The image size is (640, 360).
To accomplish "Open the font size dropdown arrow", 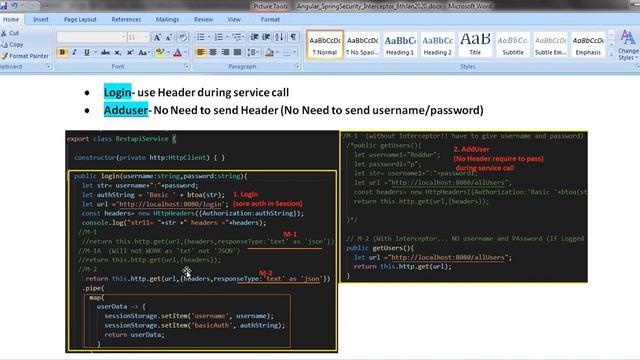I will [x=146, y=38].
